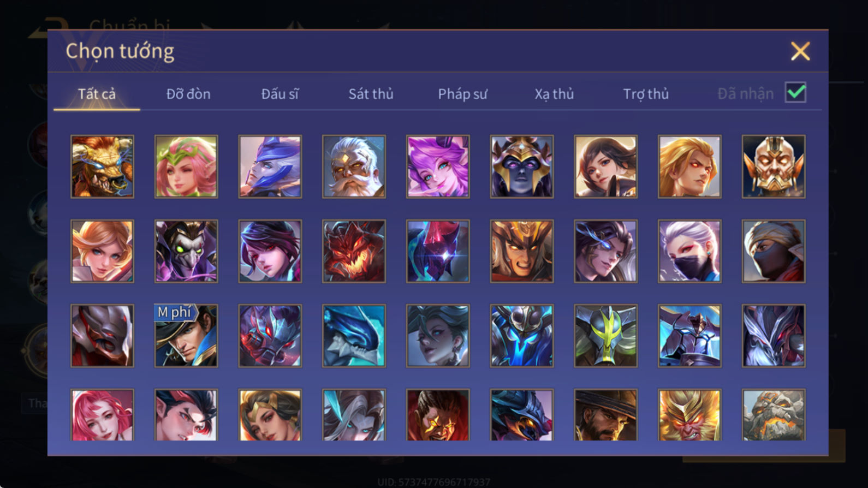Choose the pink-haired girl with green headband
The width and height of the screenshot is (868, 488).
[186, 166]
